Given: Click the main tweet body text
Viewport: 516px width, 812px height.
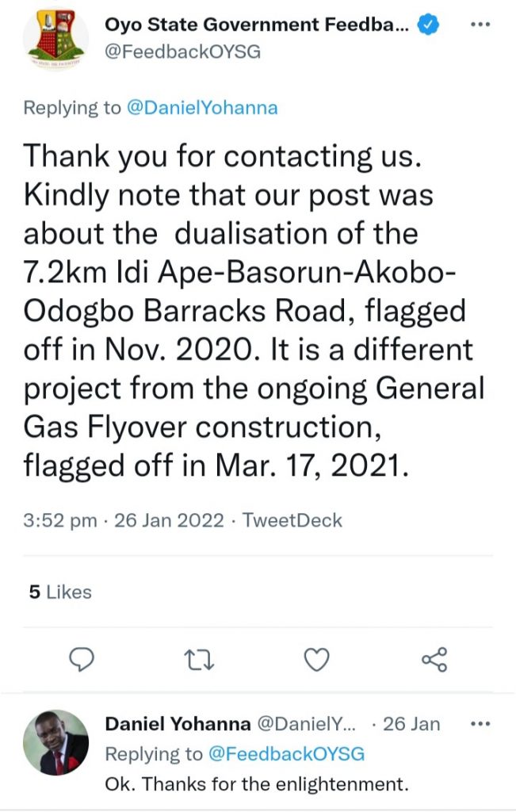Looking at the screenshot, I should pyautogui.click(x=254, y=311).
